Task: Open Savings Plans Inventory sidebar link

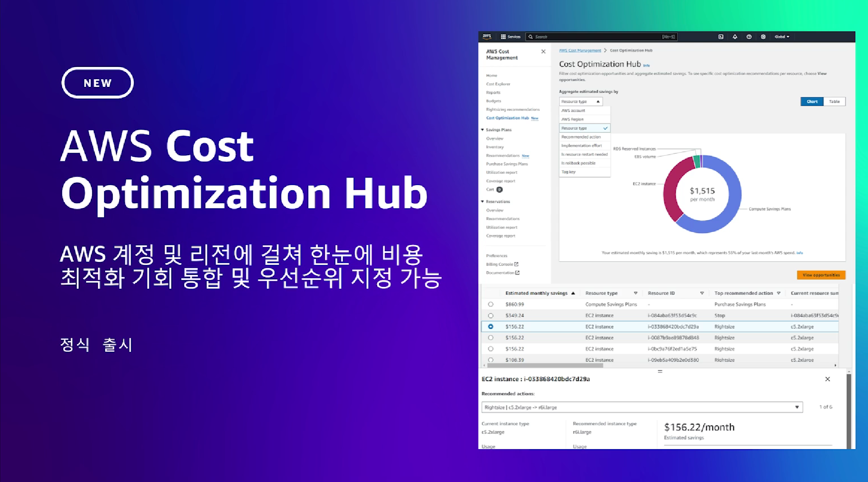Action: [495, 147]
